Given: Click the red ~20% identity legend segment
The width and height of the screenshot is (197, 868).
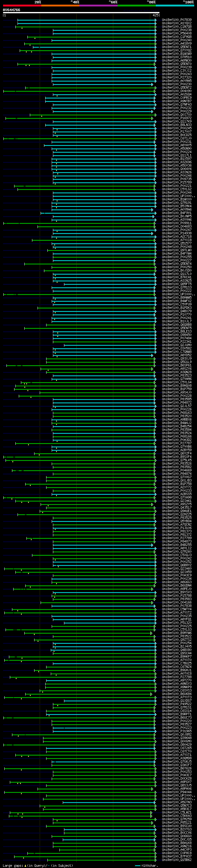Looking at the screenshot, I should click(22, 6).
